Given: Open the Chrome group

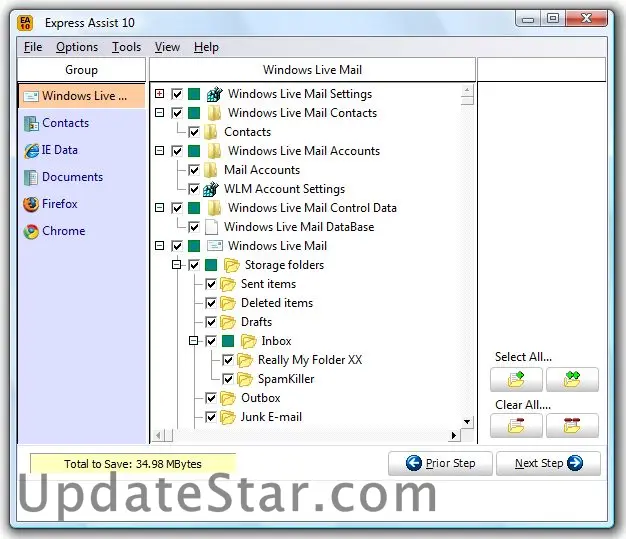Looking at the screenshot, I should pos(54,231).
